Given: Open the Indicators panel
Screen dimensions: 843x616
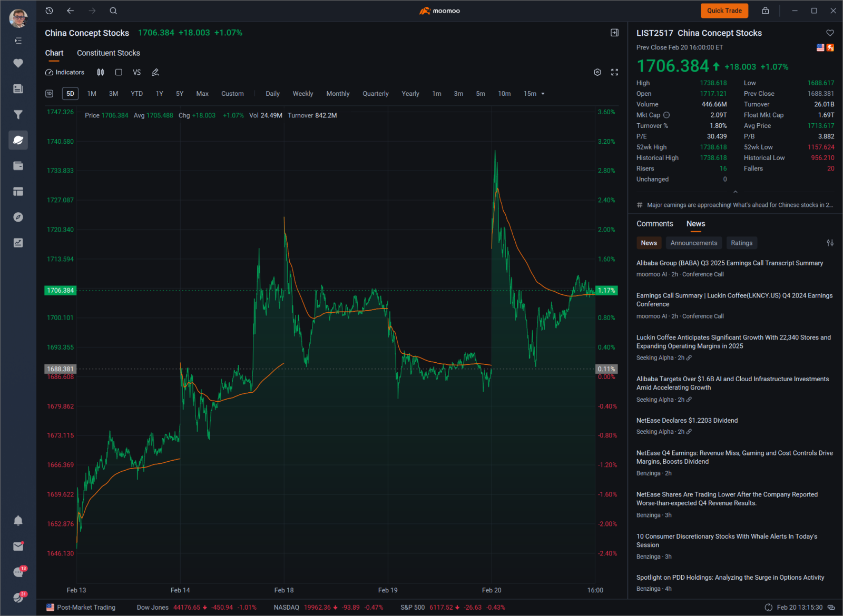Looking at the screenshot, I should pyautogui.click(x=65, y=72).
